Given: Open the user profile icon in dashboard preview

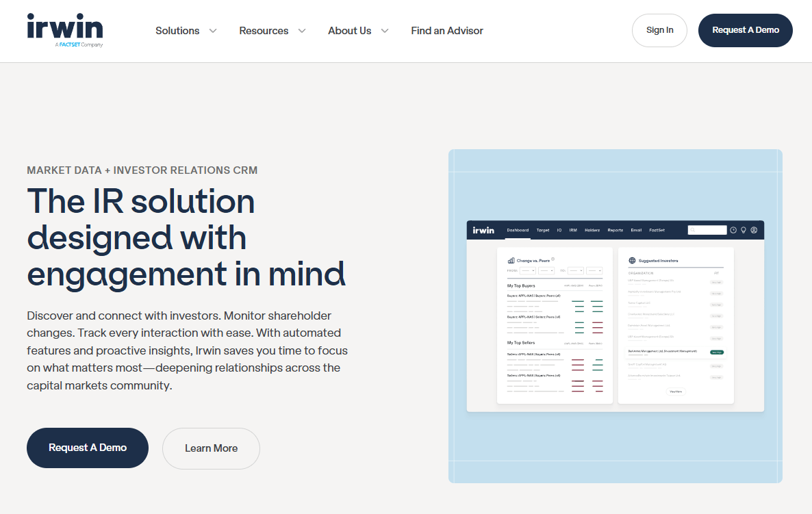Looking at the screenshot, I should [754, 231].
